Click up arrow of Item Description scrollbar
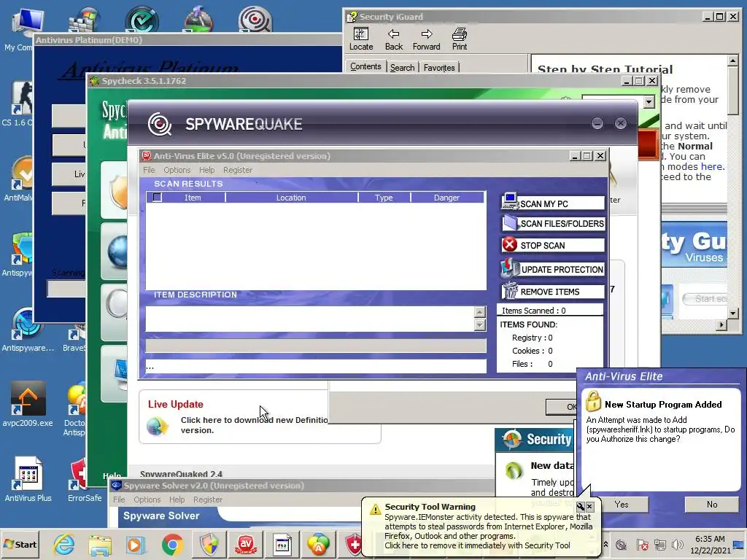 (x=480, y=312)
